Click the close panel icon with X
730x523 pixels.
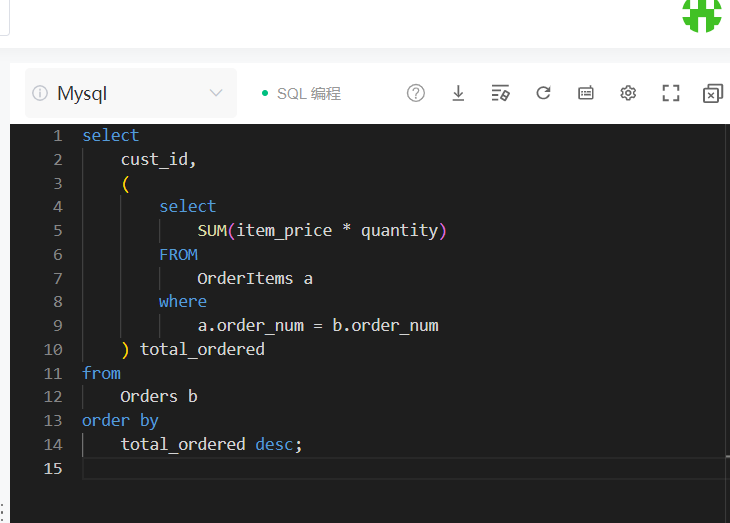pyautogui.click(x=713, y=93)
